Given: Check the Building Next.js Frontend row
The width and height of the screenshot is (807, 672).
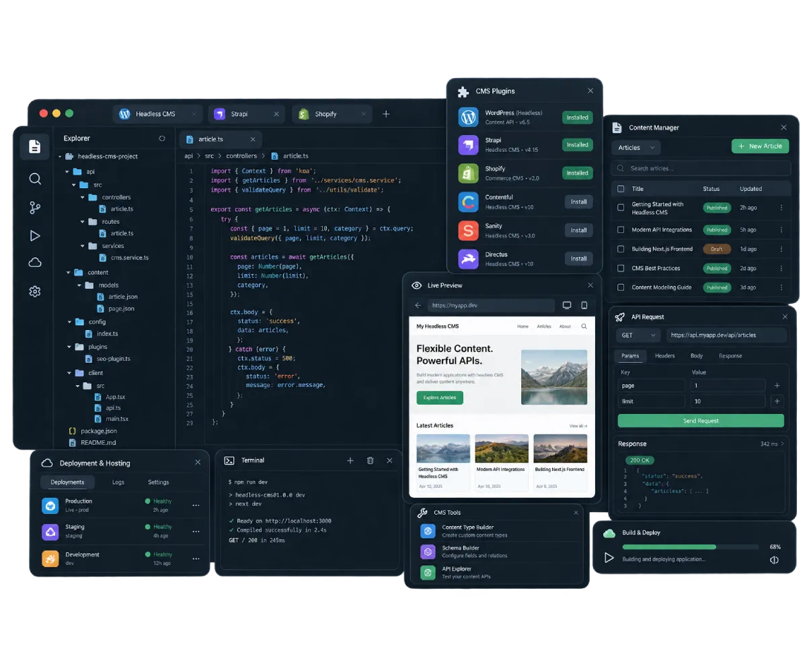Looking at the screenshot, I should [621, 249].
